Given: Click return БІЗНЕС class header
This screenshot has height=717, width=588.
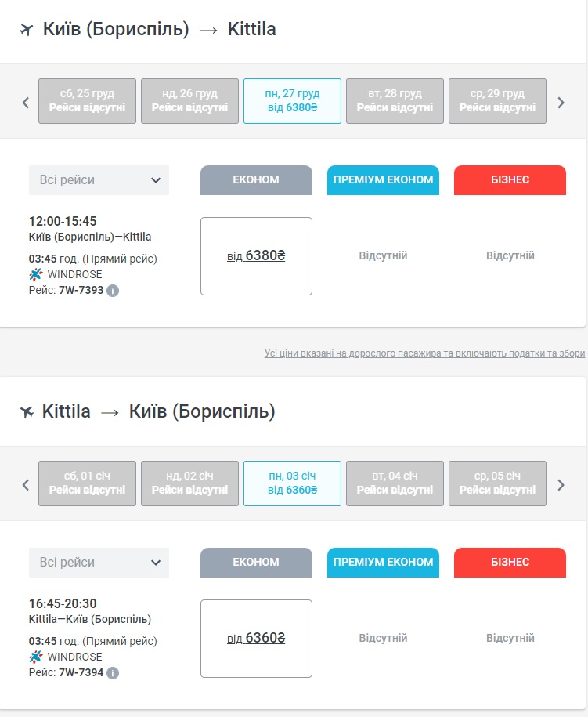Looking at the screenshot, I should click(x=510, y=563).
